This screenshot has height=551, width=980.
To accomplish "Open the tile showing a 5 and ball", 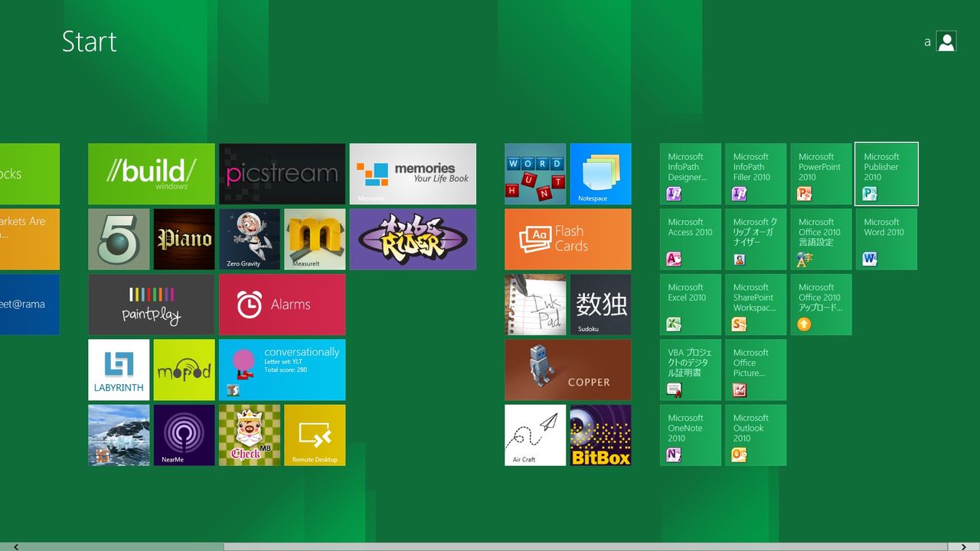I will point(119,240).
